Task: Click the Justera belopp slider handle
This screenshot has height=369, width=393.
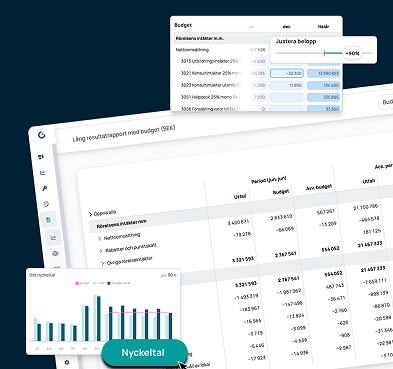Action: (x=352, y=53)
